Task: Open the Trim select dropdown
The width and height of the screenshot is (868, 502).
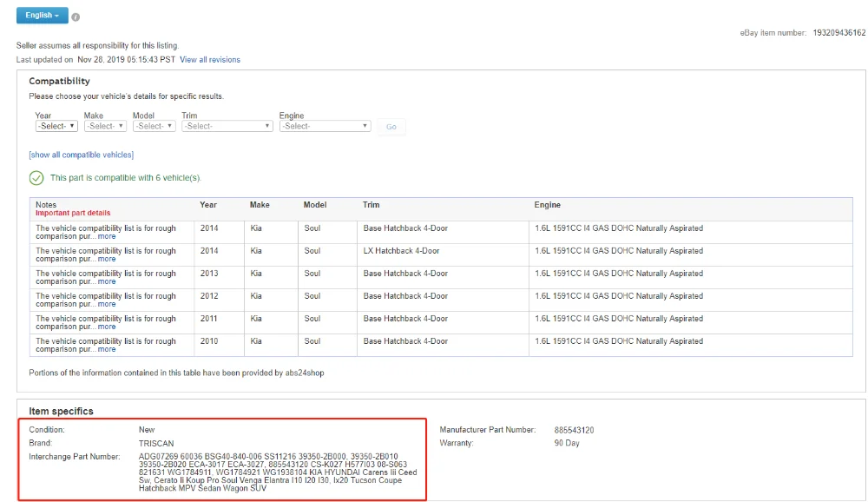Action: coord(227,126)
